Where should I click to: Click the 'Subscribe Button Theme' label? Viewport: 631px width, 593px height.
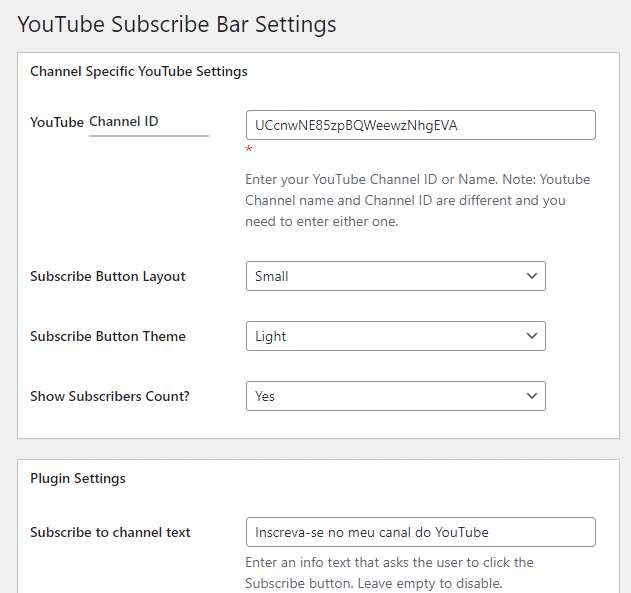click(x=108, y=336)
